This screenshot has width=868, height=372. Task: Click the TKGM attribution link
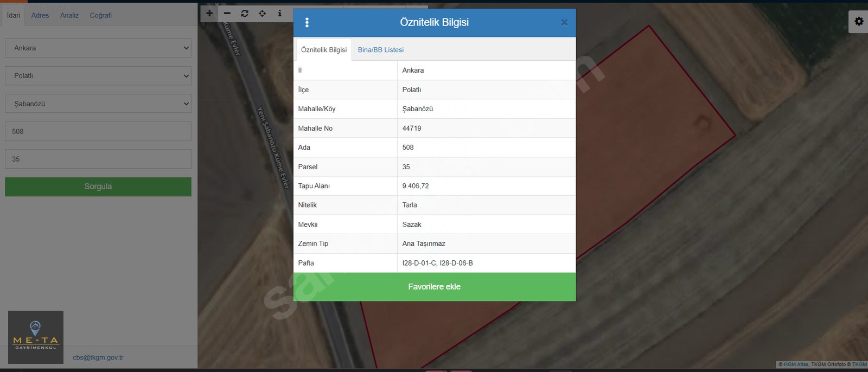[859, 364]
